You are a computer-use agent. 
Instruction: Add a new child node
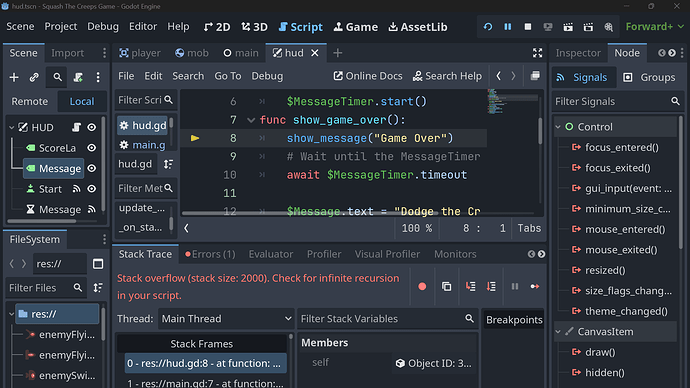[14, 77]
